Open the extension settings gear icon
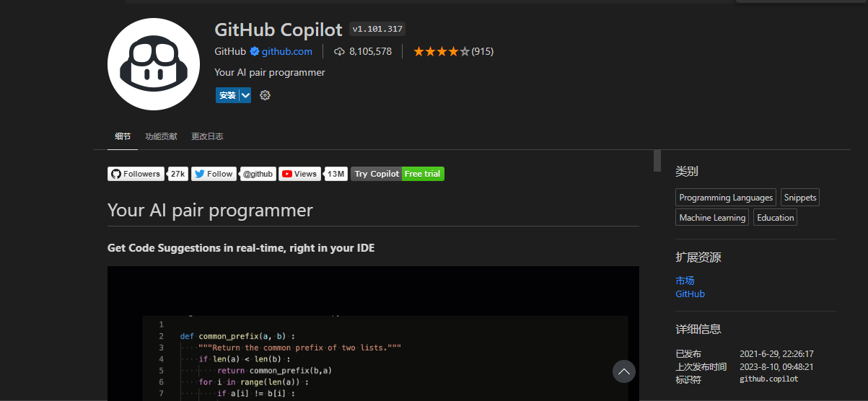This screenshot has height=401, width=868. point(265,95)
